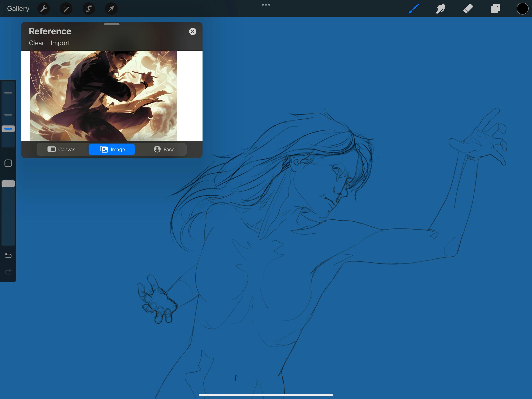532x399 pixels.
Task: Open the Adjustments magic wand menu
Action: [66, 9]
